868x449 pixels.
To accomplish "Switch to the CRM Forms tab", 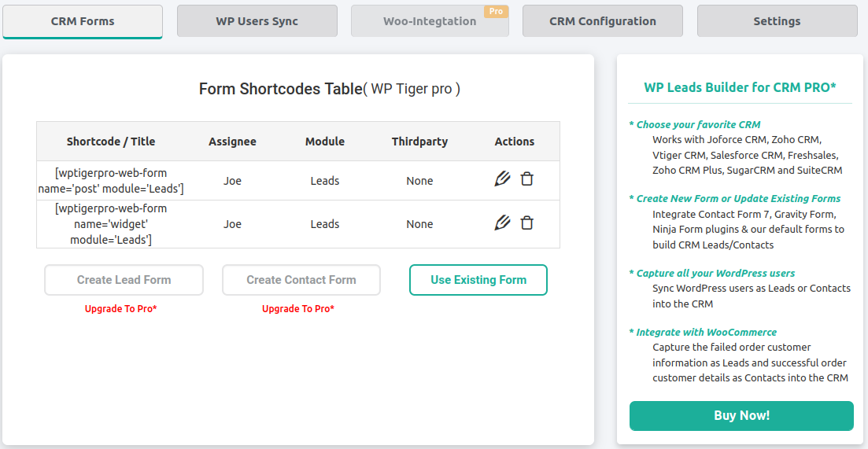I will coord(83,21).
